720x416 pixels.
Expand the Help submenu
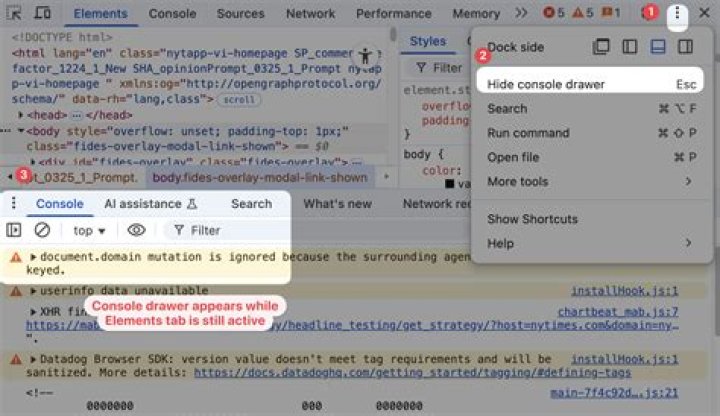click(x=590, y=243)
